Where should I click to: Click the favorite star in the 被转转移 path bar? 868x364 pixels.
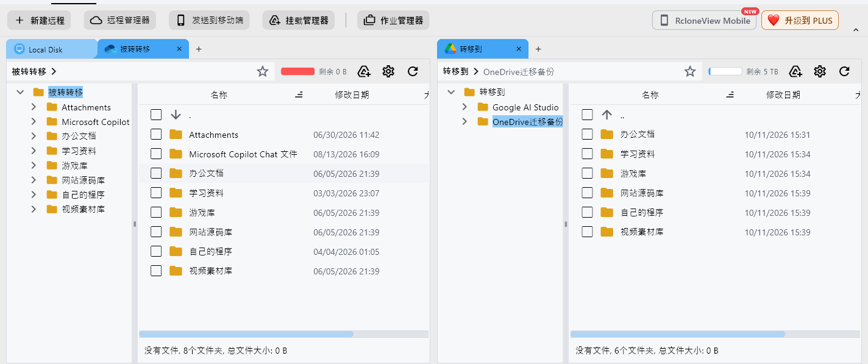[263, 71]
